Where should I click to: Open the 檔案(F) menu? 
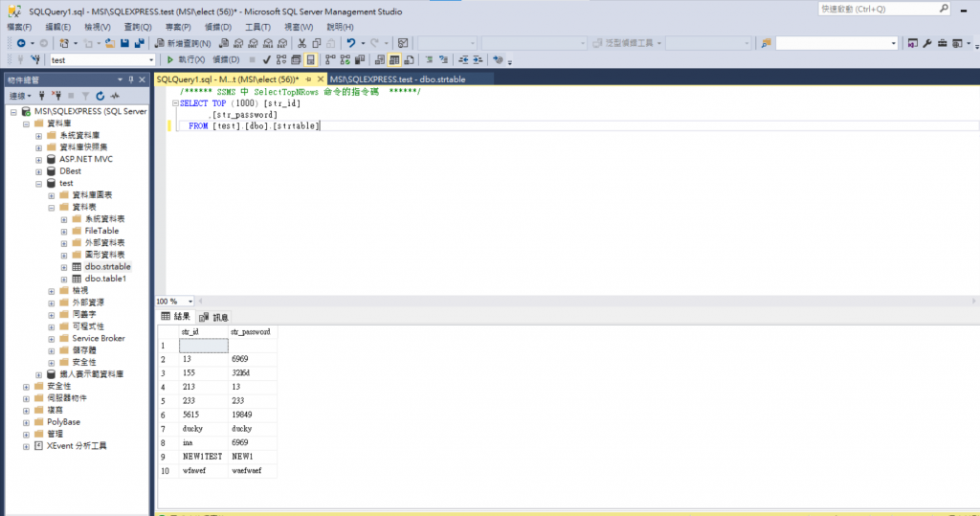tap(19, 27)
